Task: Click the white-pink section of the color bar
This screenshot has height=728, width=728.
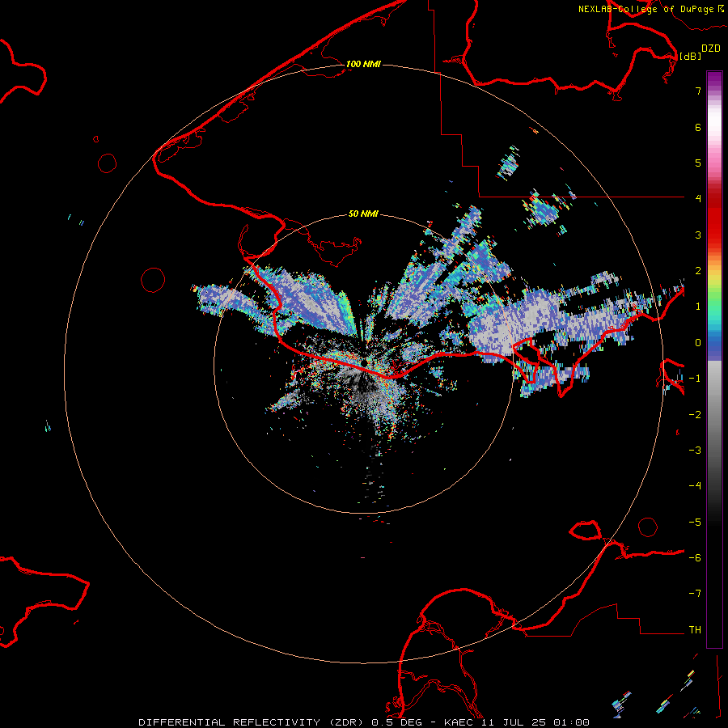Action: [x=714, y=123]
